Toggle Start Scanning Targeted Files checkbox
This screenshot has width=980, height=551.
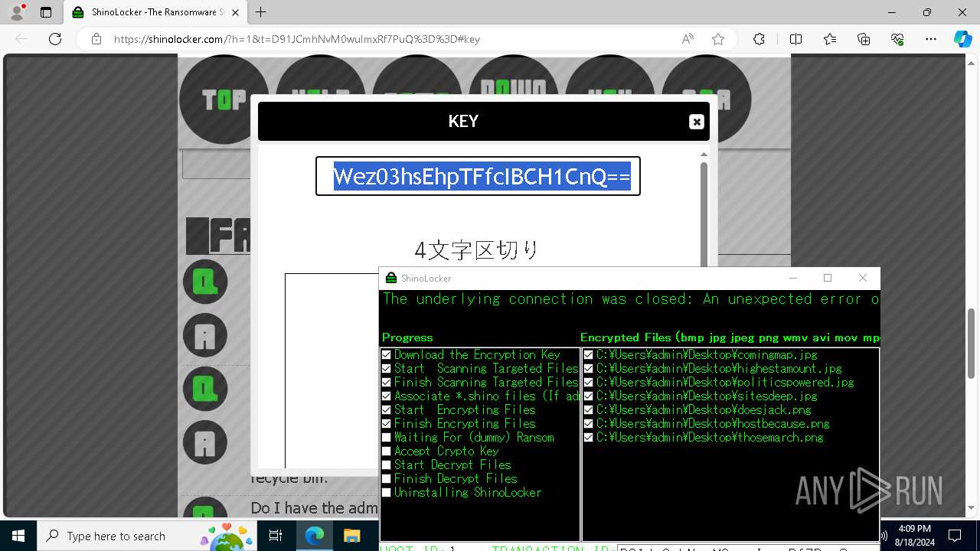pos(386,368)
